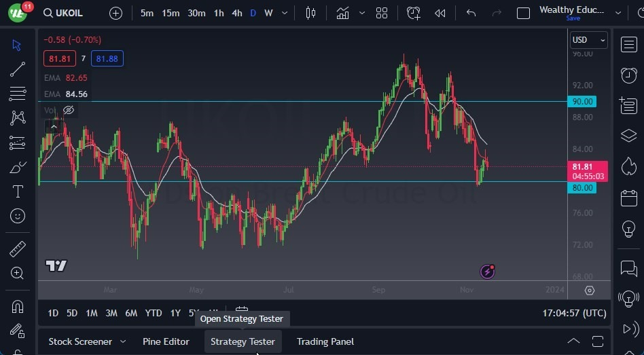This screenshot has height=355, width=644.
Task: Expand the Stock Screener dropdown arrow
Action: coord(123,341)
